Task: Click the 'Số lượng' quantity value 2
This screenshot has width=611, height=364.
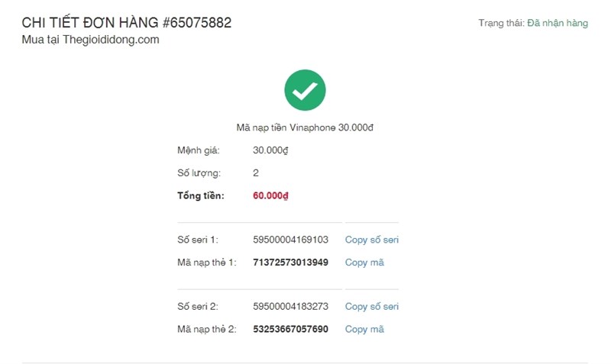Action: coord(256,173)
